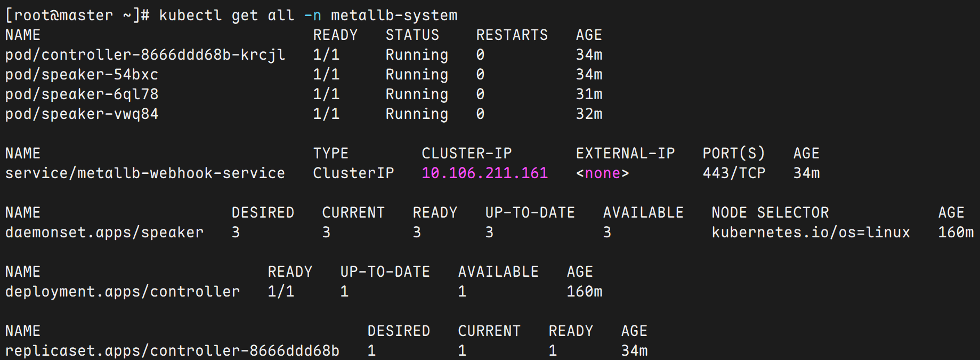Click the PORT(S) column header
Viewport: 980px width, 360px height.
click(x=734, y=154)
